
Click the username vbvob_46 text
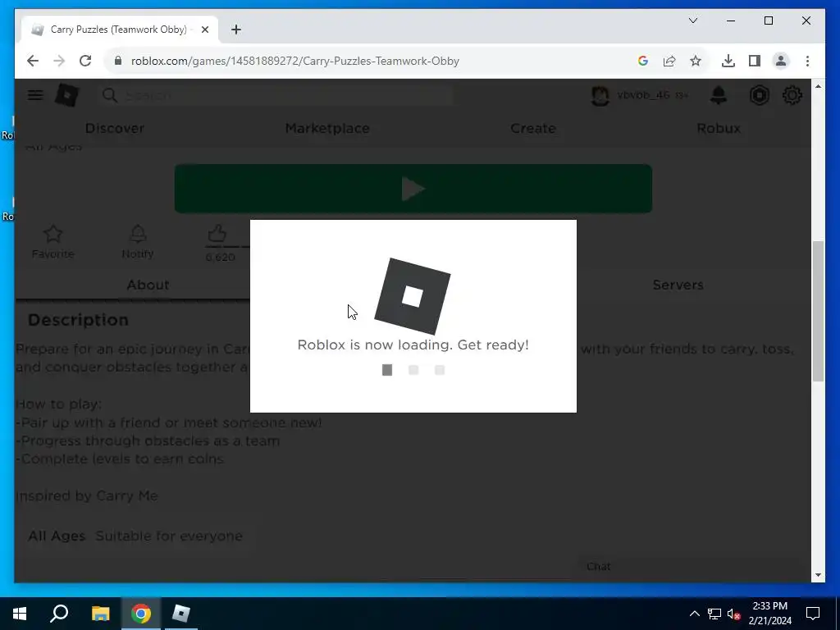click(643, 95)
